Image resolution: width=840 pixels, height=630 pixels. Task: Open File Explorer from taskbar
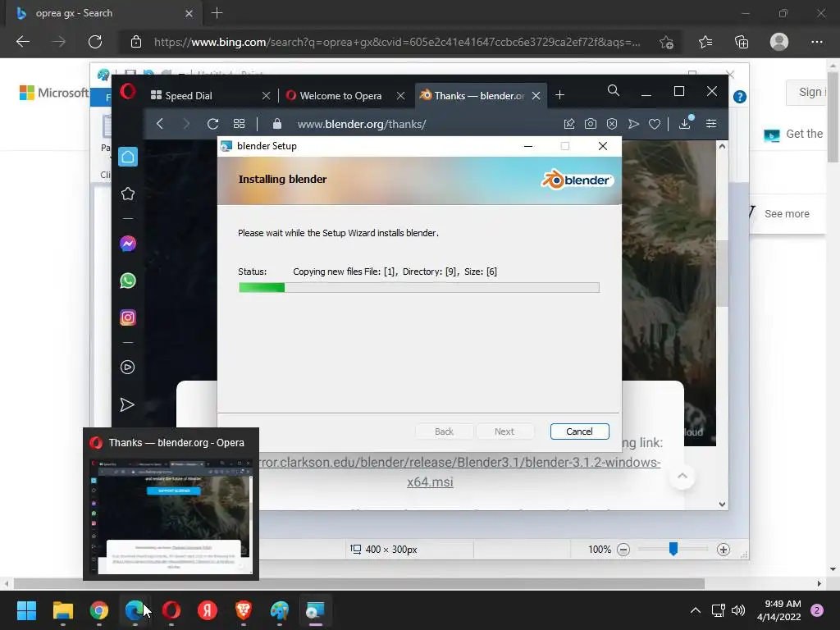62,610
